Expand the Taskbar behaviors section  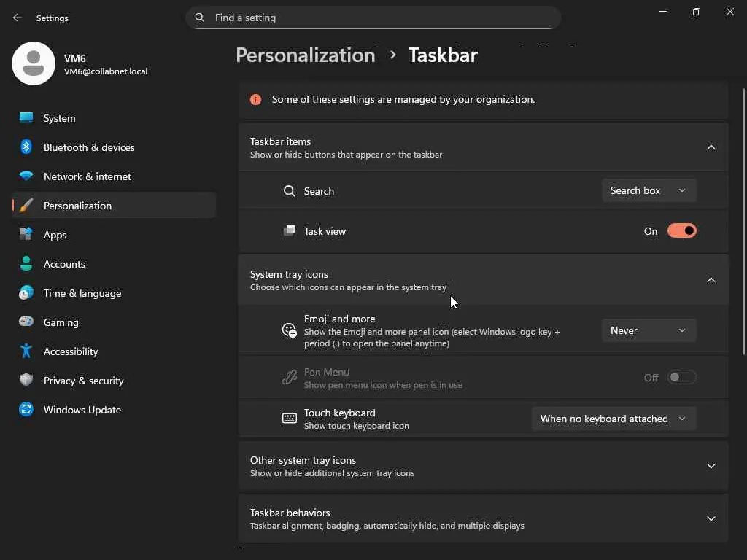pyautogui.click(x=711, y=518)
